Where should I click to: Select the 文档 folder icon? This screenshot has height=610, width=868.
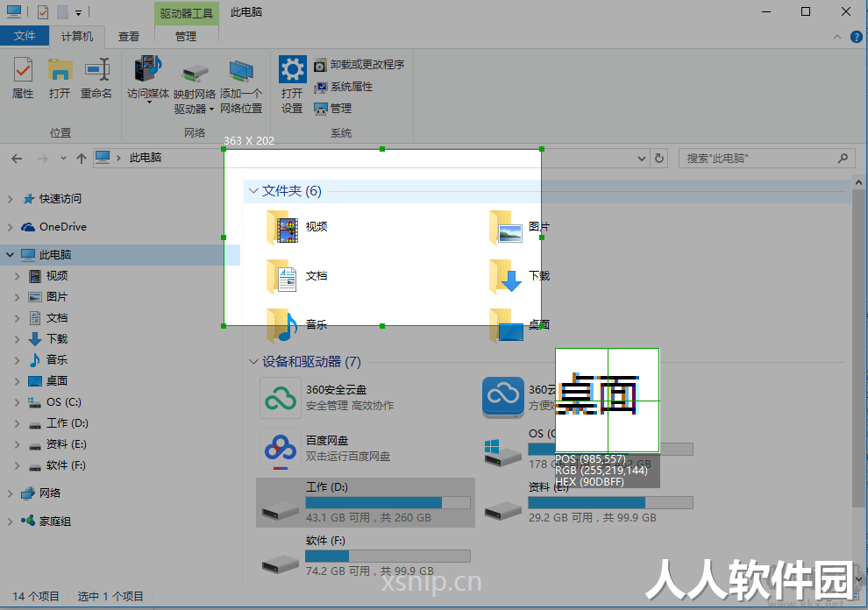coord(283,276)
